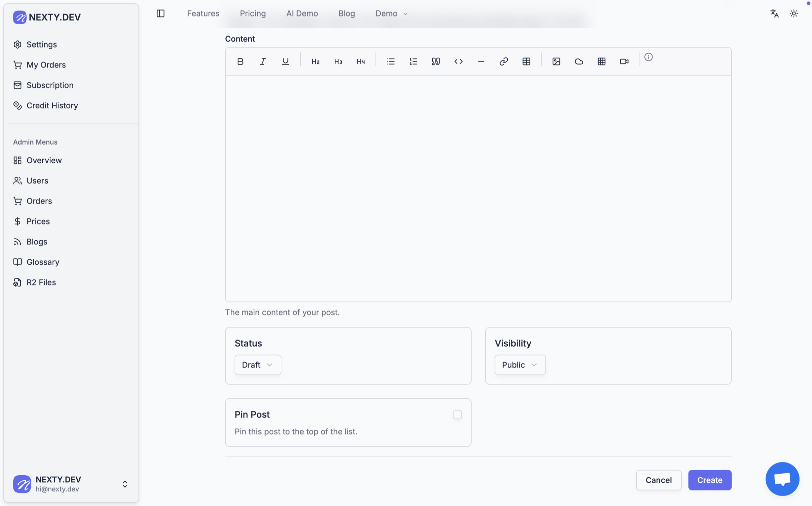Insert code block with angle brackets icon
The width and height of the screenshot is (812, 506).
pyautogui.click(x=458, y=61)
